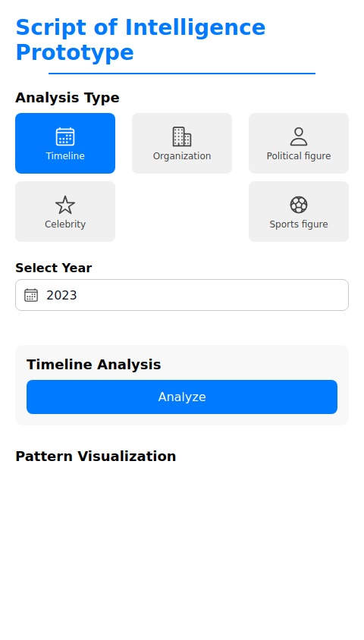Click the blue line under title
Image resolution: width=364 pixels, height=640 pixels.
point(182,74)
